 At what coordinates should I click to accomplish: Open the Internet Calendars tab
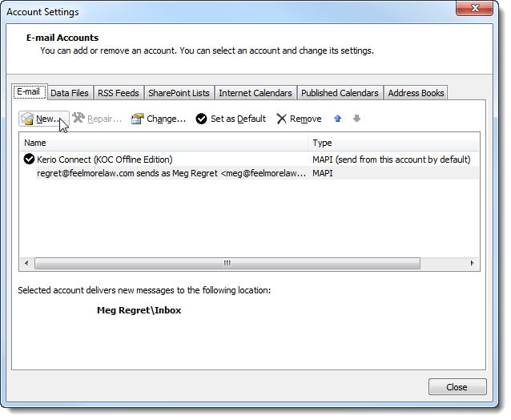coord(255,93)
